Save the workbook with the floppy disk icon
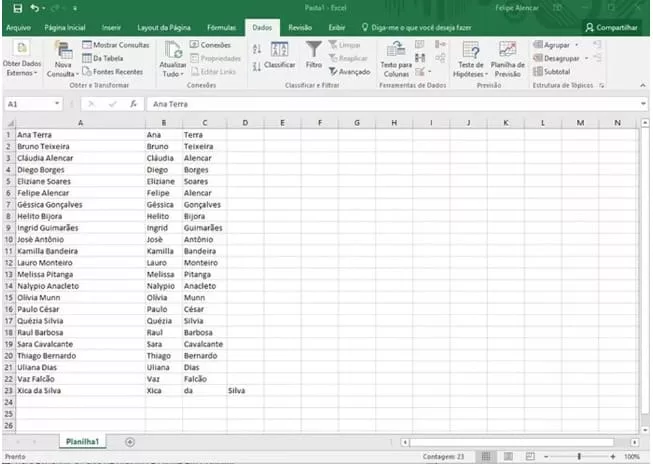Screen dimensions: 653x465 coord(17,8)
